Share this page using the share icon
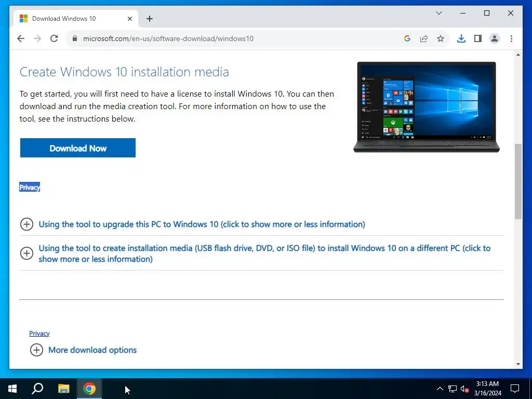The height and width of the screenshot is (399, 532). click(x=424, y=38)
